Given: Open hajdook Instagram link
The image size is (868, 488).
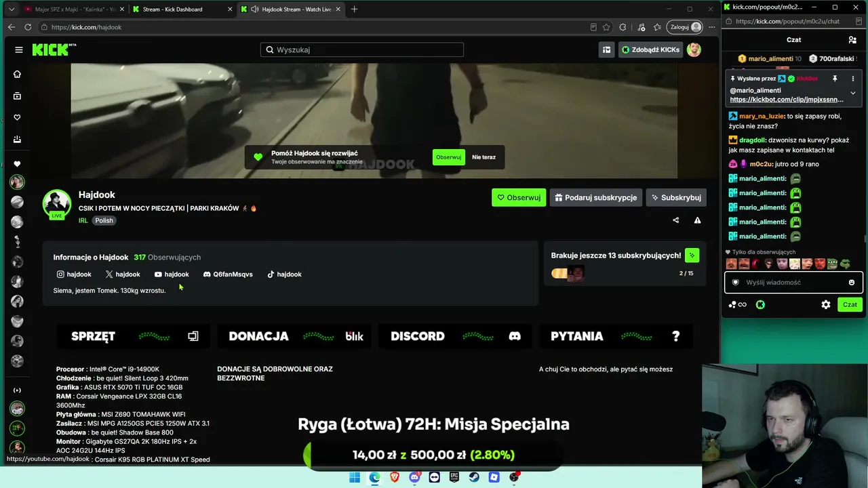Looking at the screenshot, I should [74, 274].
